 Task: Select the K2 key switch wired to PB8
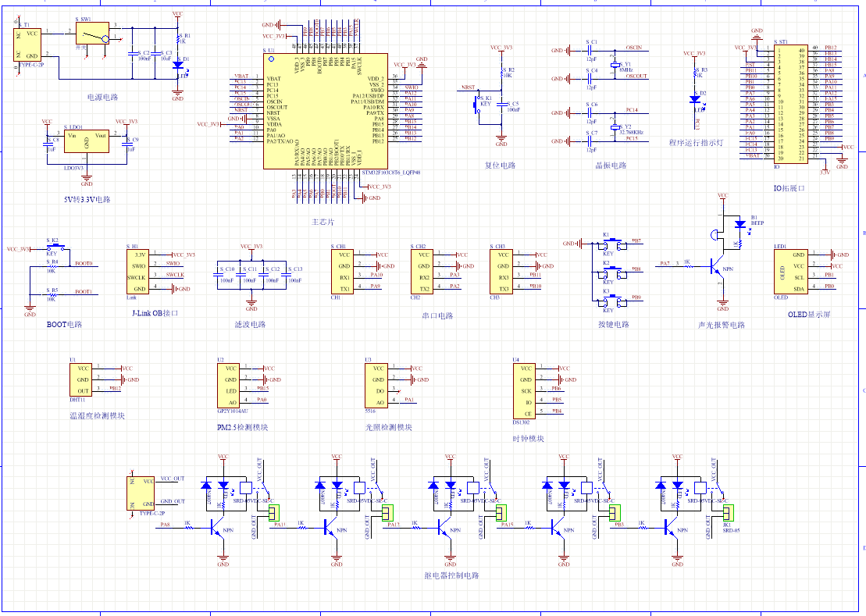[611, 272]
